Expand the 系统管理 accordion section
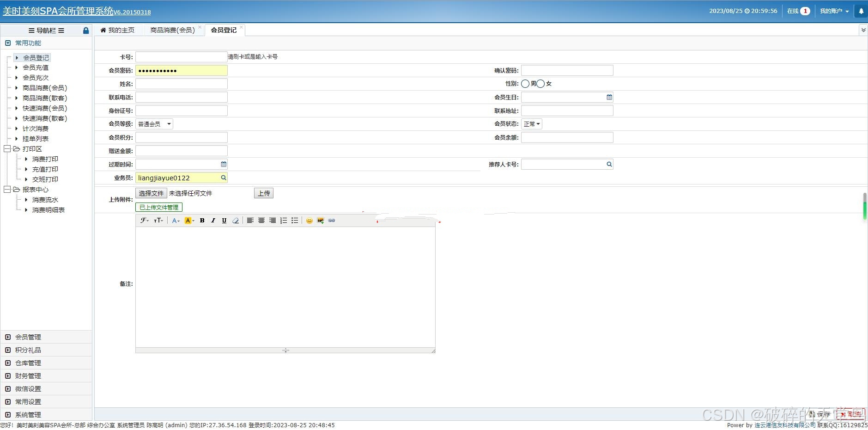868x430 pixels. pyautogui.click(x=46, y=415)
